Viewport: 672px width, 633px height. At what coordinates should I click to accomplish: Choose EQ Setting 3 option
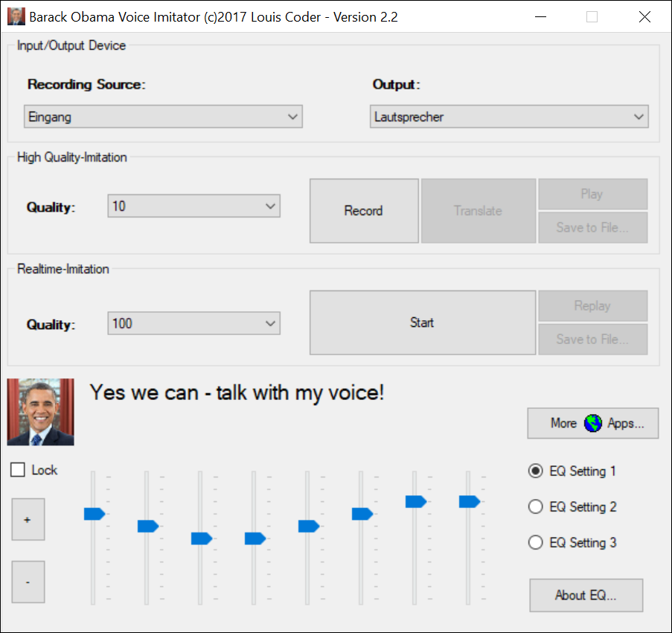(535, 542)
